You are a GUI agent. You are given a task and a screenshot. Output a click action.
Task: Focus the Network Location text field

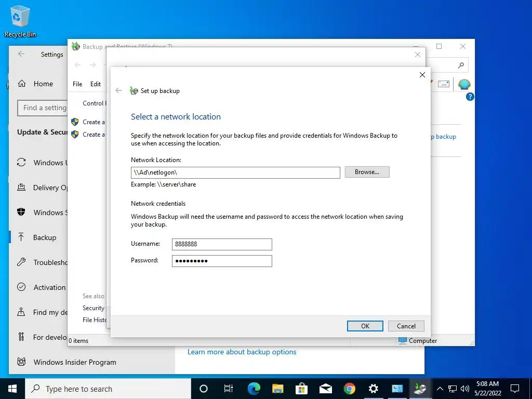click(x=235, y=172)
